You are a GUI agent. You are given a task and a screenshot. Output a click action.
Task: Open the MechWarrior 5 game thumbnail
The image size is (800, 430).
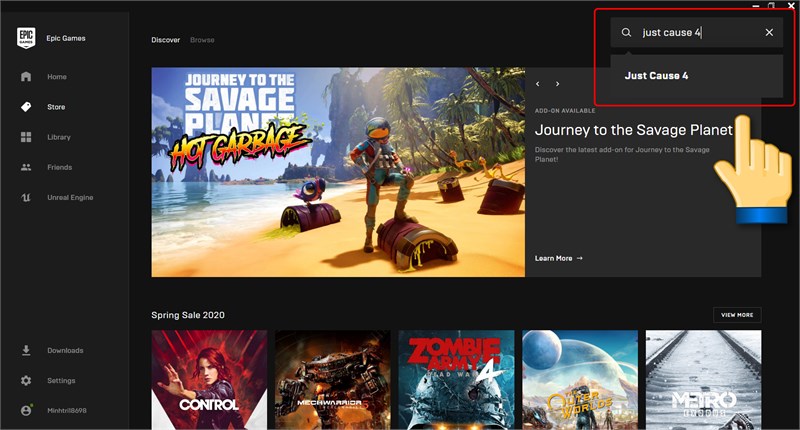[333, 380]
